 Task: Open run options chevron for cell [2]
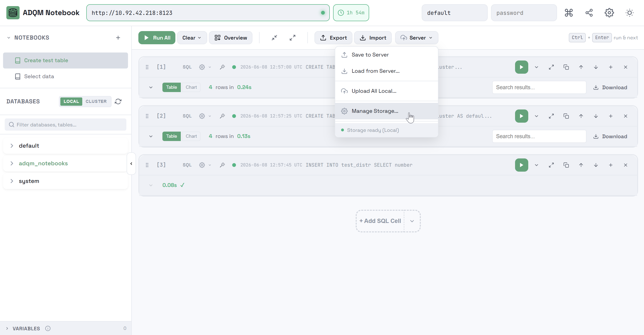click(536, 116)
